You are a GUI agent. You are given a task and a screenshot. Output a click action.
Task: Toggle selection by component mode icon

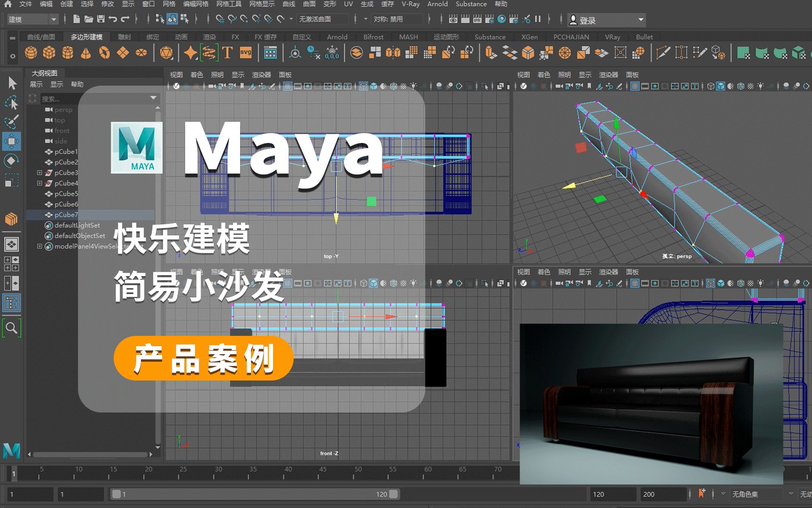(x=184, y=19)
